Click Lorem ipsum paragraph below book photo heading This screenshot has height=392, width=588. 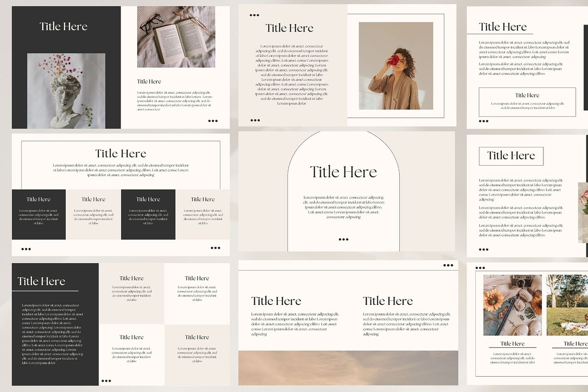[174, 101]
